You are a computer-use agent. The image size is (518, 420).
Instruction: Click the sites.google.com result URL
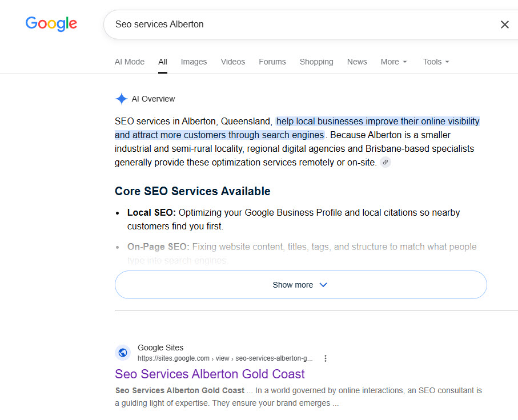[x=225, y=358]
